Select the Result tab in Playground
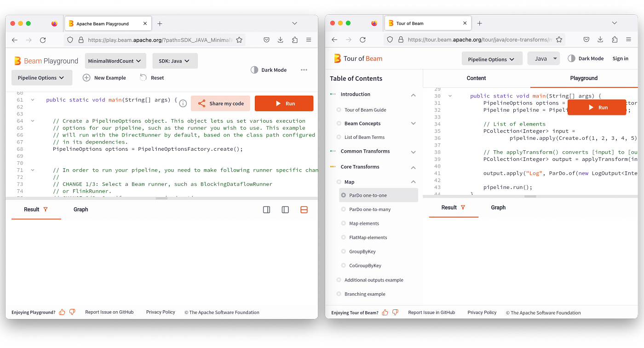 pos(36,209)
